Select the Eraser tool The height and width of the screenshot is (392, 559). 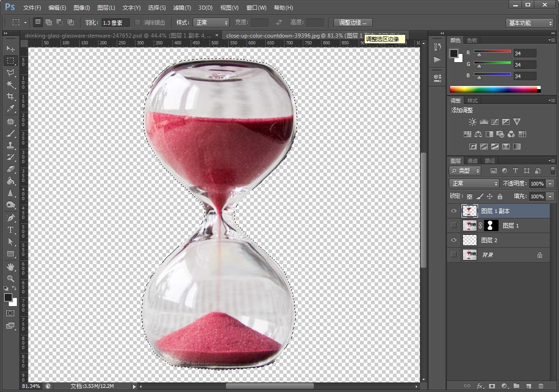click(x=11, y=169)
